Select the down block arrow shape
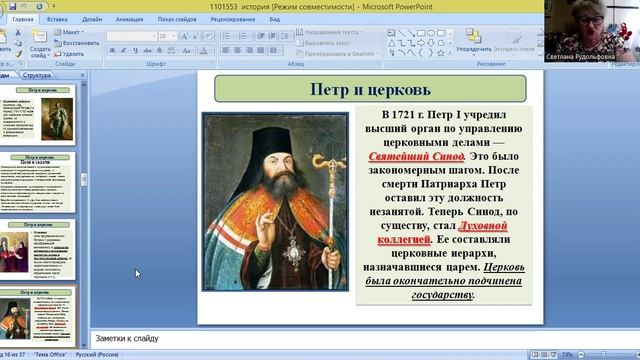 click(431, 43)
